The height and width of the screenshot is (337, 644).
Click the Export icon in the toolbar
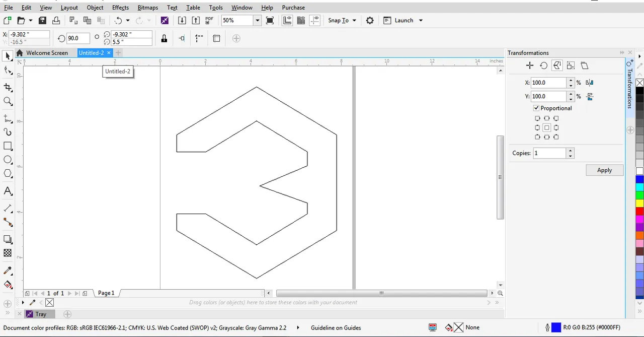pos(196,20)
